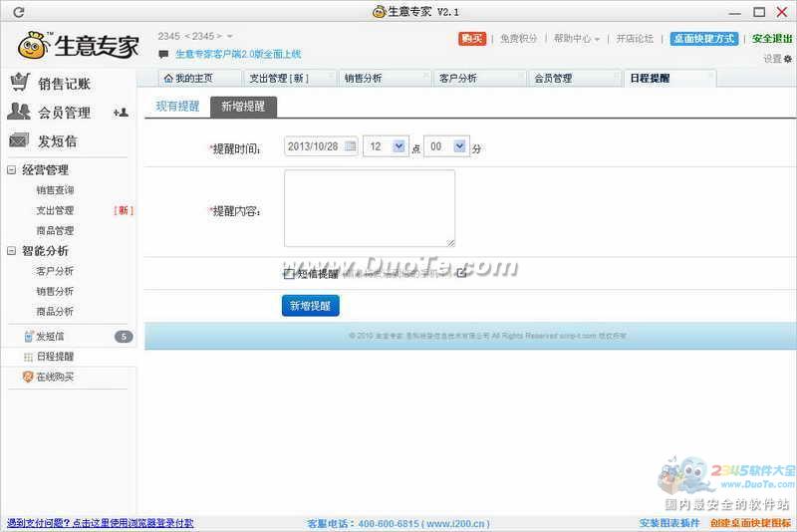
Task: Switch to the 我的主页 tab
Action: pos(198,79)
